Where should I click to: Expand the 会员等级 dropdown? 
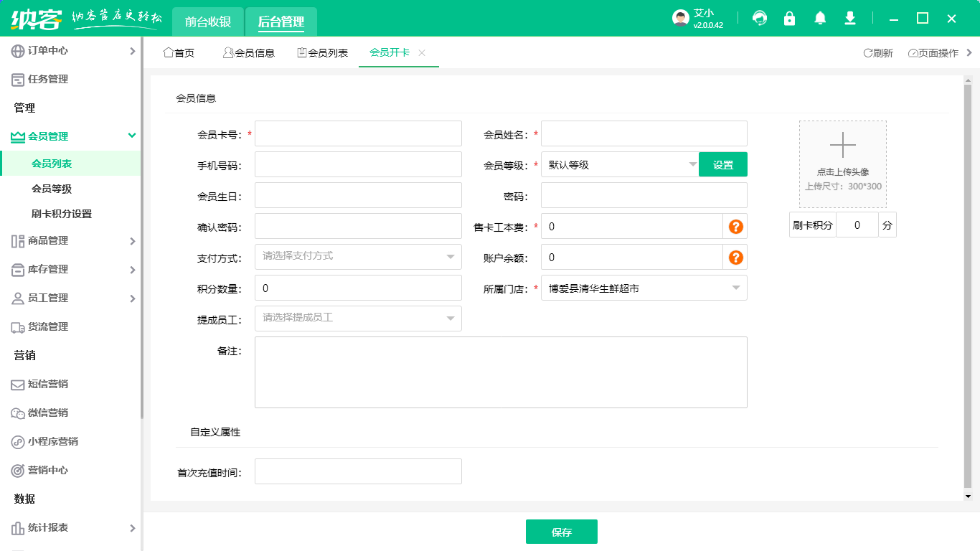click(692, 164)
